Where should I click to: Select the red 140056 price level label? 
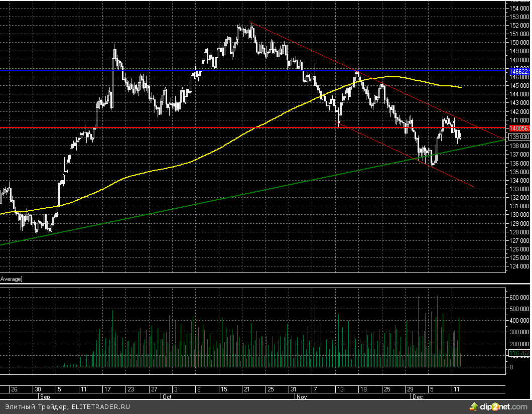point(519,128)
